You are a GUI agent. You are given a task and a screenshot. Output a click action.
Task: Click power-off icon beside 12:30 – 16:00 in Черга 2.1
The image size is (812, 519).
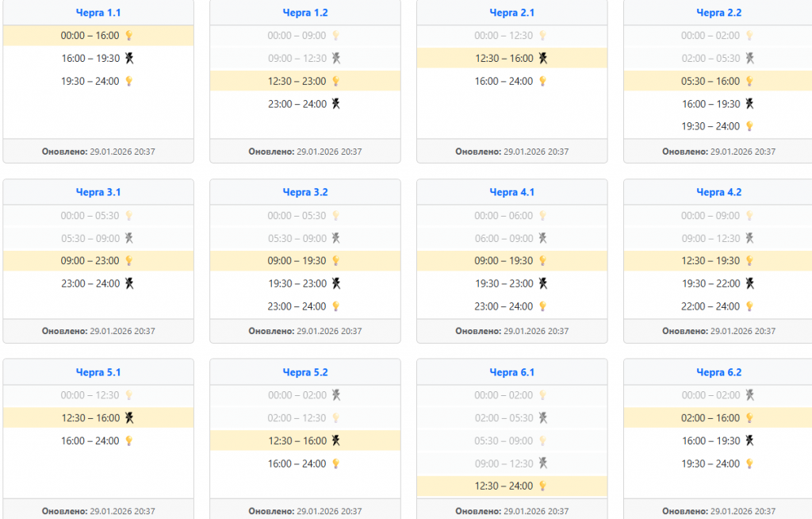pos(543,58)
